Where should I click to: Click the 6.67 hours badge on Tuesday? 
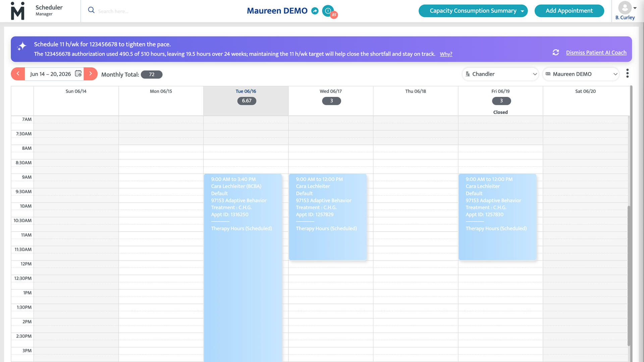247,101
